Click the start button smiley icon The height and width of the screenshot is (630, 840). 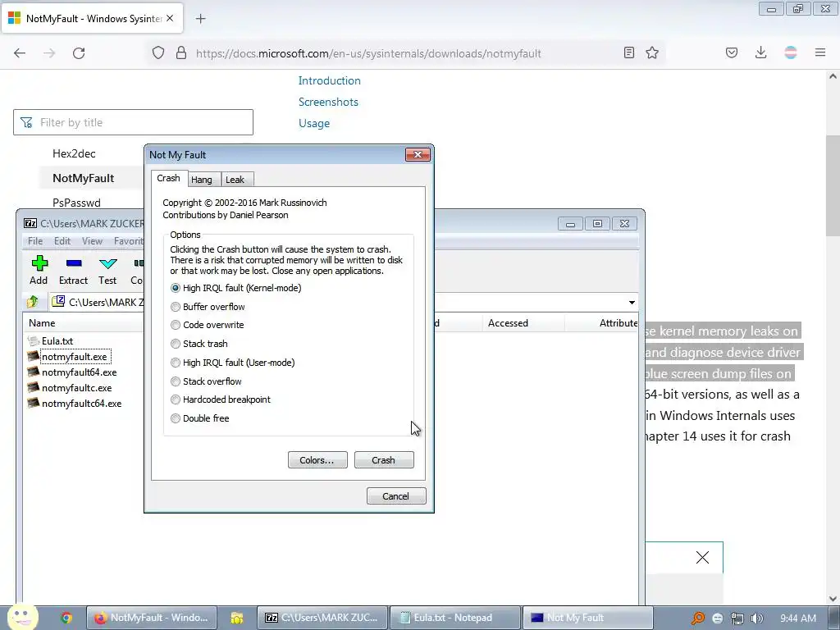[21, 616]
